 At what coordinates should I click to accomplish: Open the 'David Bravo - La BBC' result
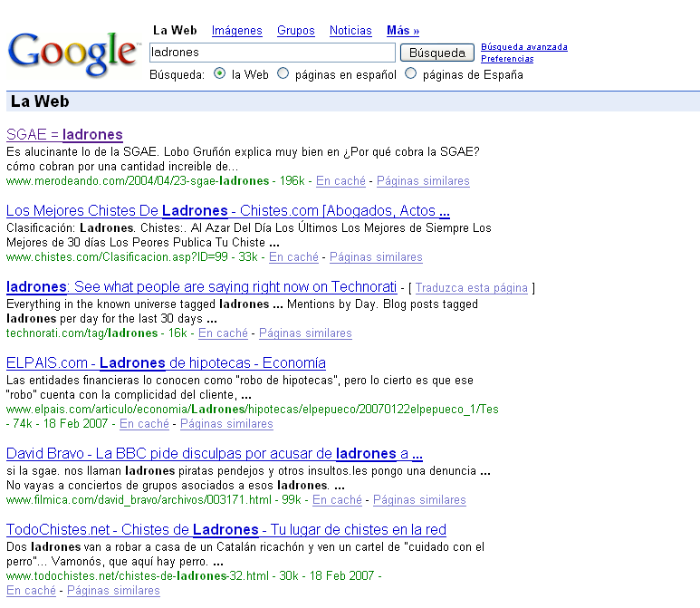tap(215, 453)
